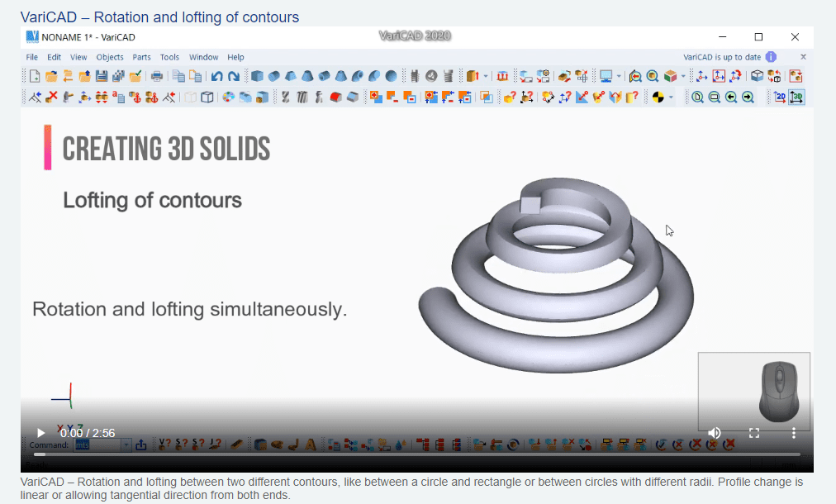Viewport: 836px width, 504px height.
Task: Click the Print icon in the toolbar
Action: [x=157, y=76]
